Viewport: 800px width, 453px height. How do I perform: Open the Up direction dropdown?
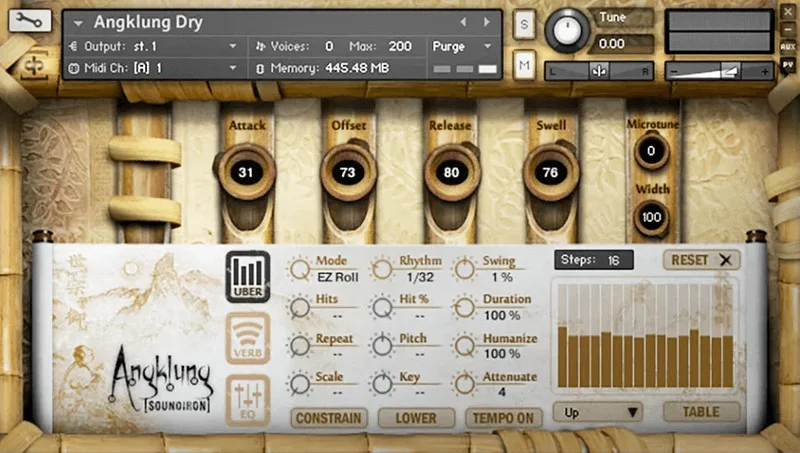598,412
